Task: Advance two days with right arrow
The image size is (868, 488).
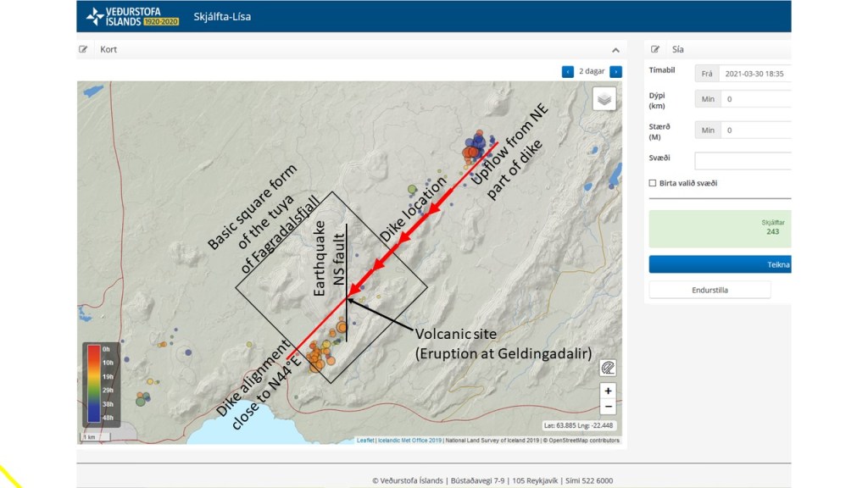Action: coord(616,72)
